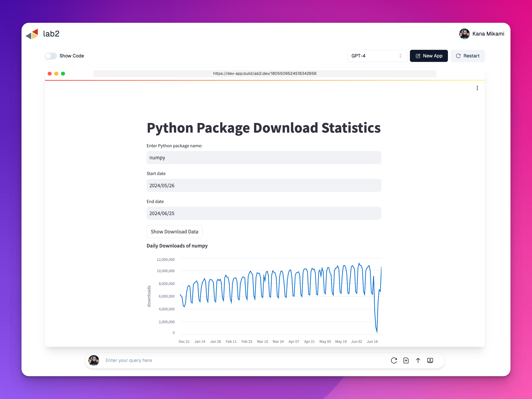The height and width of the screenshot is (399, 532).
Task: Click the Apr 07 x-axis label
Action: click(294, 342)
